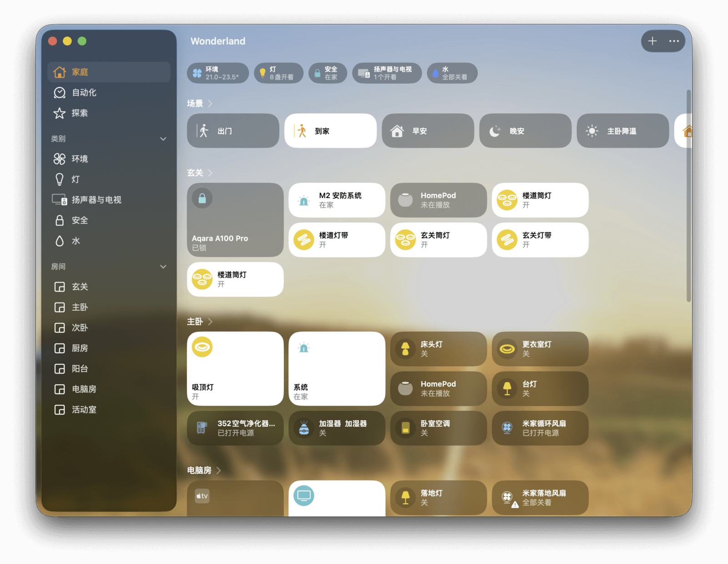Click the vertical scrollbar on the right
Viewport: 728px width, 564px height.
tap(688, 196)
